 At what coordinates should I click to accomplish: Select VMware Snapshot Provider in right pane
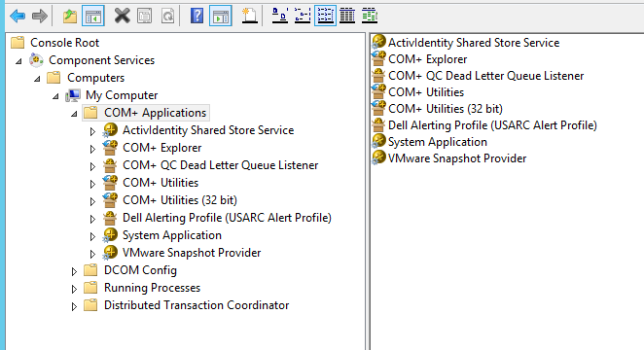click(457, 158)
